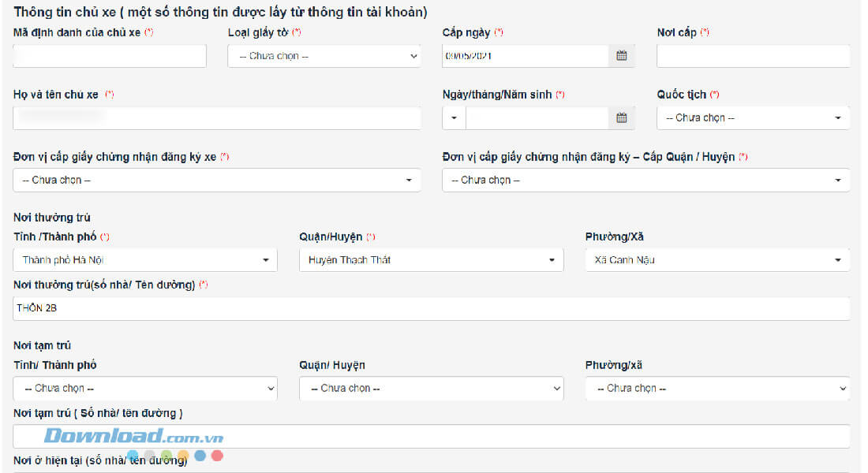Change Thành phố Hà Nội province selection
The image size is (868, 473).
[145, 260]
